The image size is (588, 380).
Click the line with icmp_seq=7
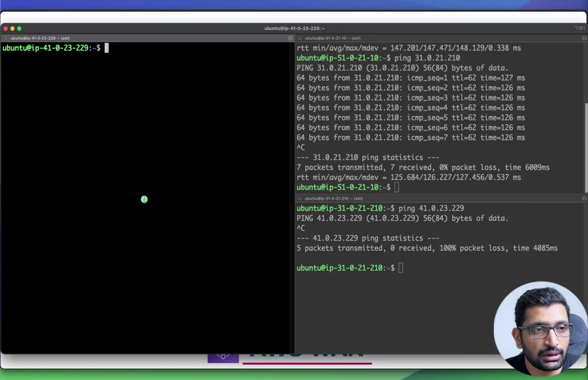point(411,138)
